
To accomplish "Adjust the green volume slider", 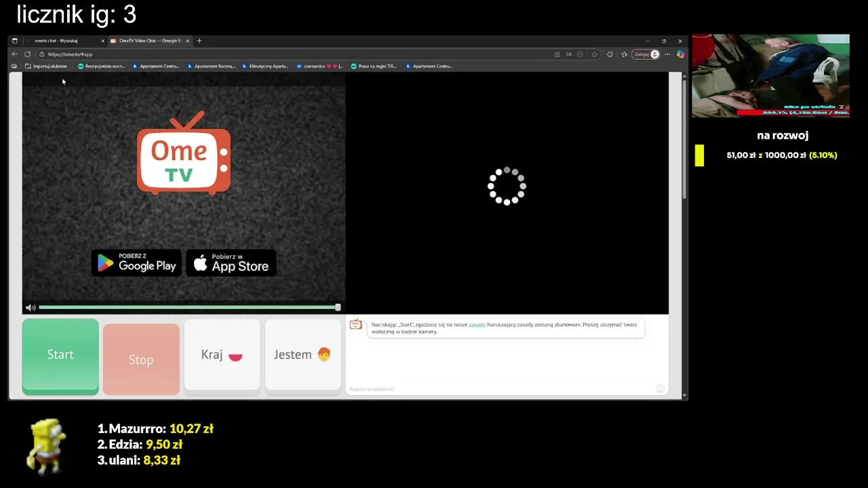I will pyautogui.click(x=189, y=308).
